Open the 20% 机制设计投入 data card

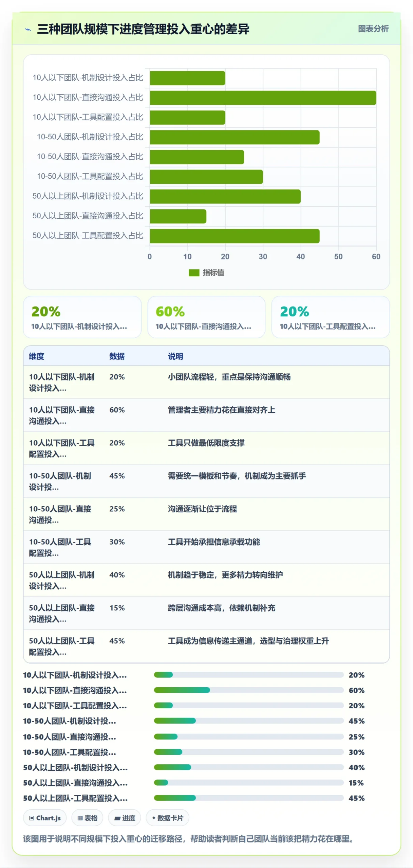[82, 317]
